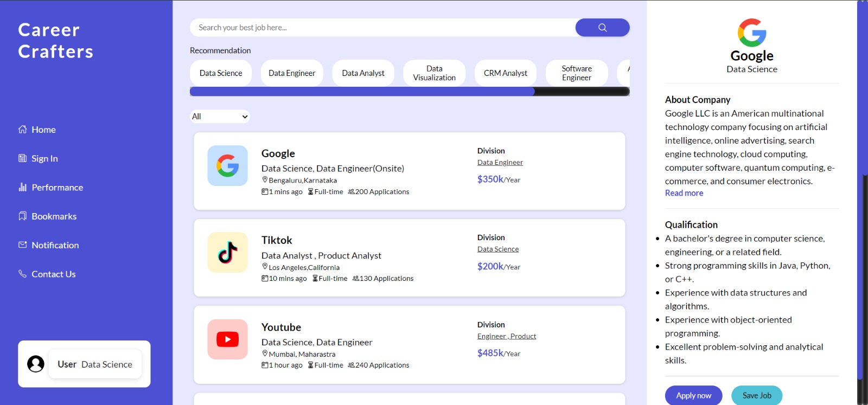868x405 pixels.
Task: Click the Performance bar chart icon
Action: pyautogui.click(x=22, y=187)
